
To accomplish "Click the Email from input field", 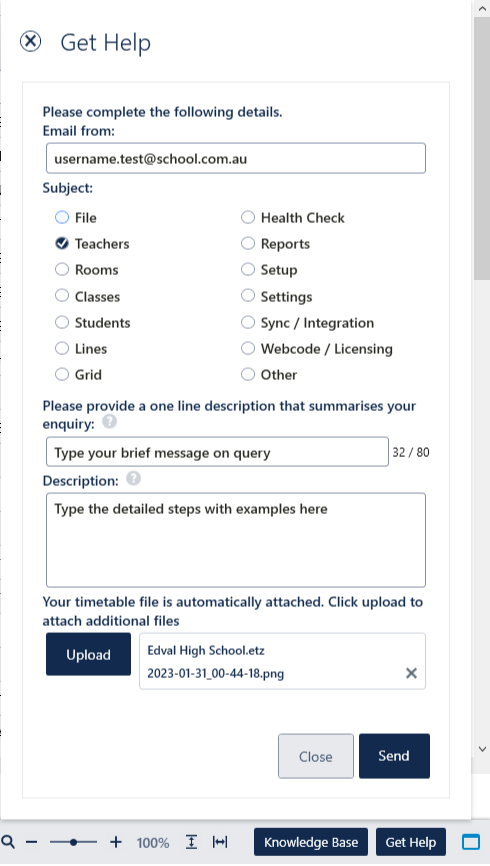I will [236, 159].
